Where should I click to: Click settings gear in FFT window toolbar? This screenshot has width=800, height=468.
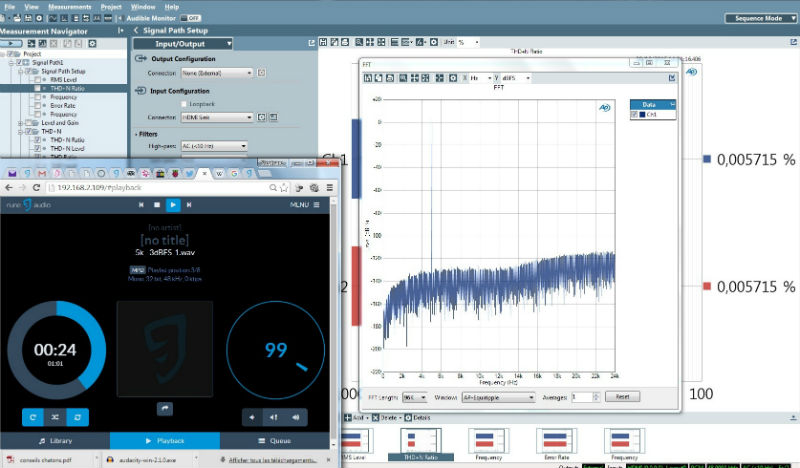pos(453,78)
